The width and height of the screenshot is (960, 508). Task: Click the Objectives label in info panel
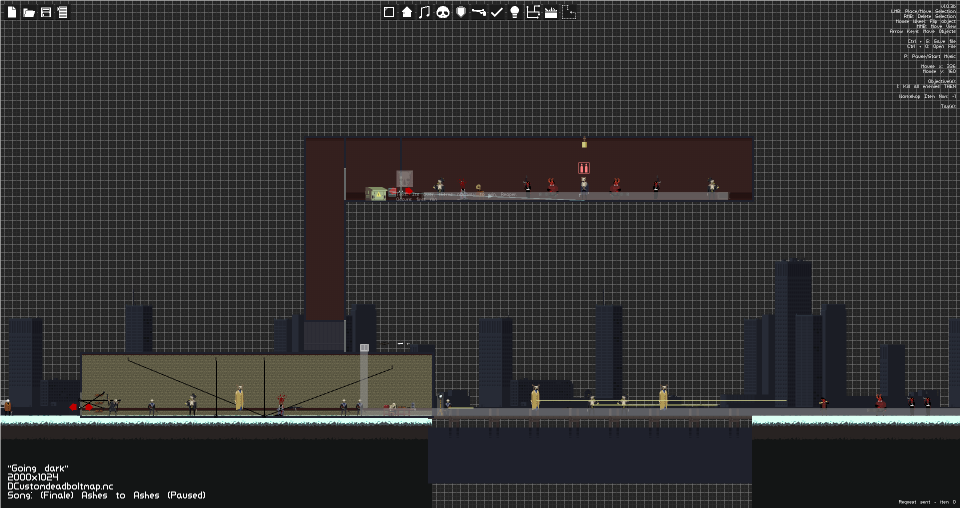coord(941,81)
